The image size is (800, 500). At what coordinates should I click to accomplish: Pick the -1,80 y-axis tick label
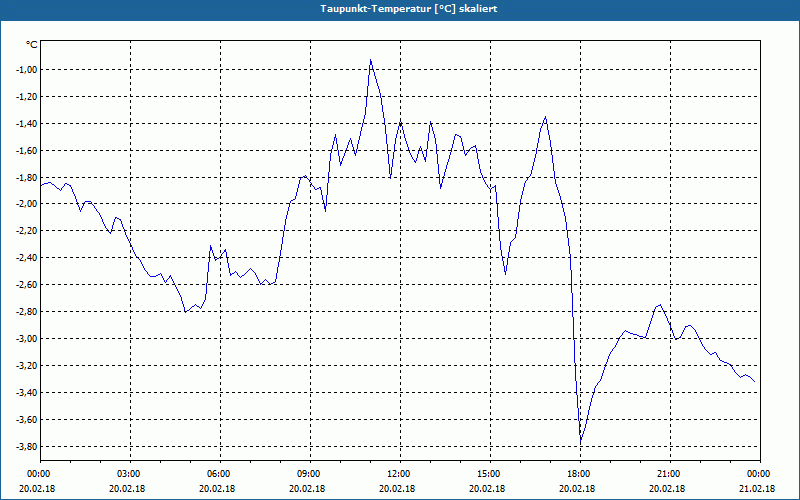click(27, 178)
